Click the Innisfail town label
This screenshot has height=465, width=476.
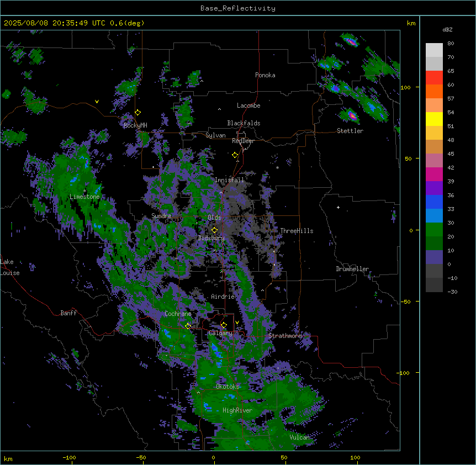[229, 180]
